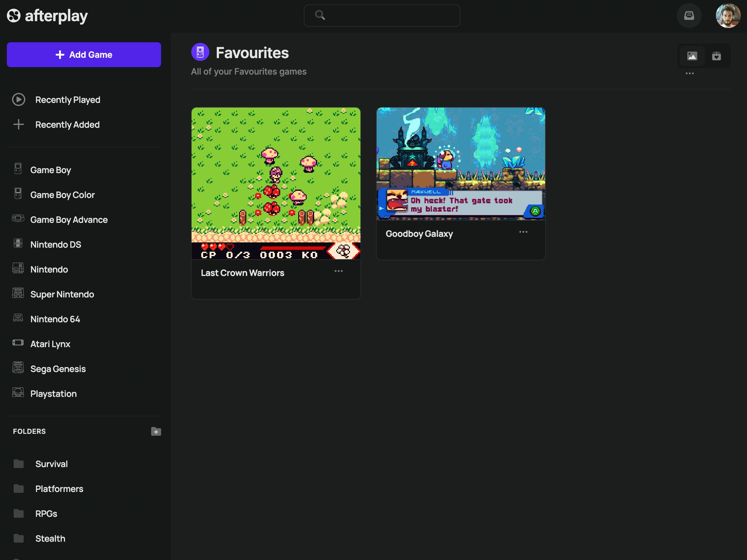747x560 pixels.
Task: Click the afterplay logo icon
Action: (x=14, y=16)
